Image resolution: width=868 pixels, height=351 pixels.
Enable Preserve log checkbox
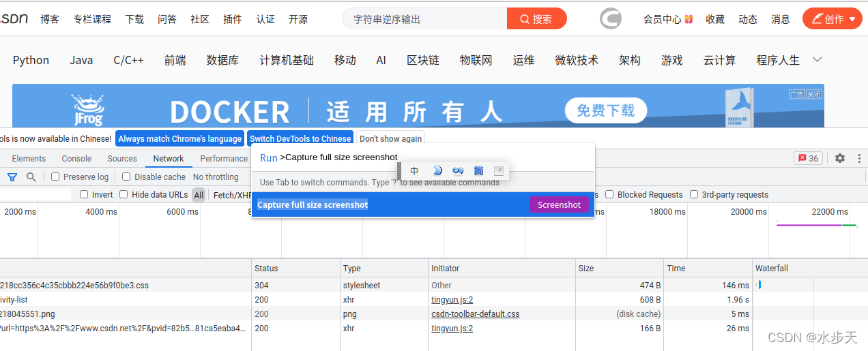tap(56, 177)
